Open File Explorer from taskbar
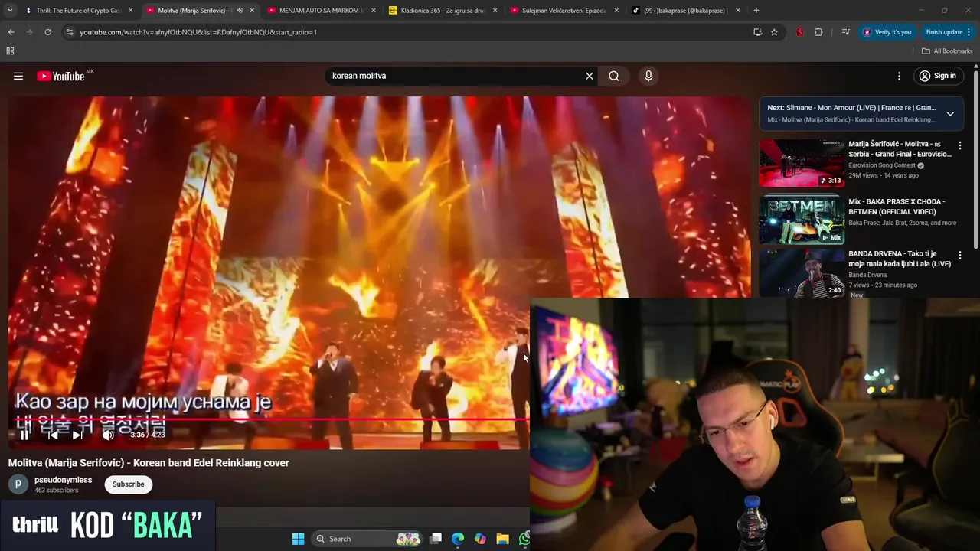 click(502, 539)
